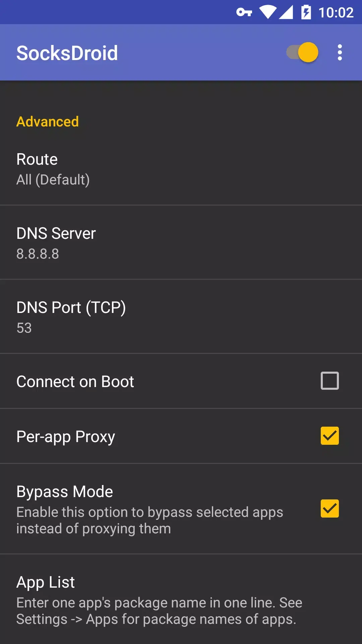
Task: Tap the Wi-Fi signal status icon
Action: [x=268, y=12]
